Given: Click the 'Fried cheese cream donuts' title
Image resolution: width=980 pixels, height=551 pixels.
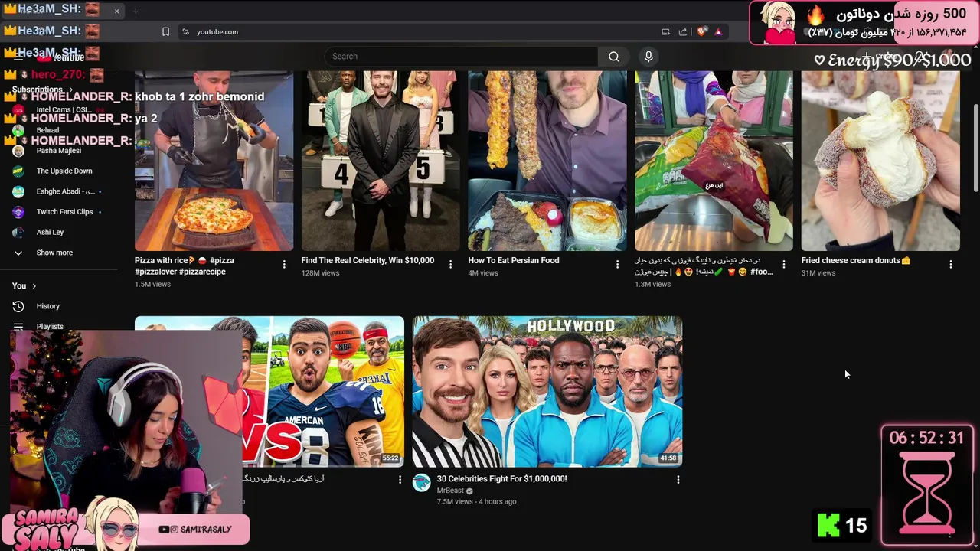Looking at the screenshot, I should tap(856, 261).
